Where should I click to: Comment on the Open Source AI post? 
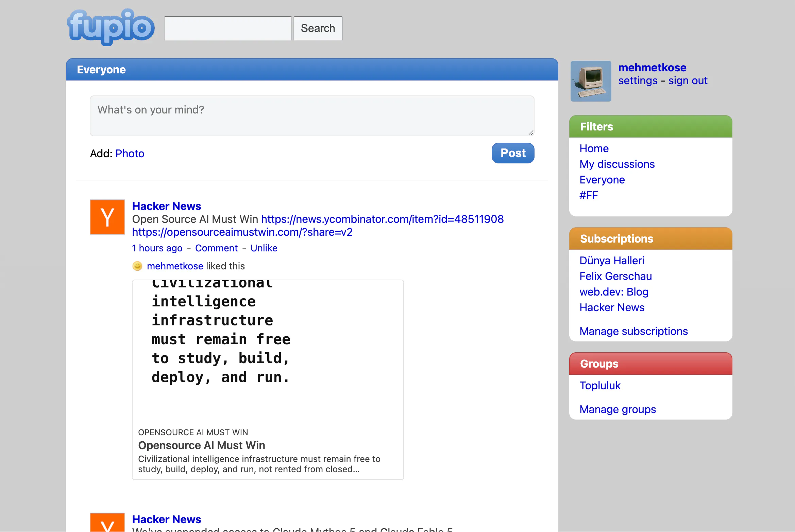217,248
